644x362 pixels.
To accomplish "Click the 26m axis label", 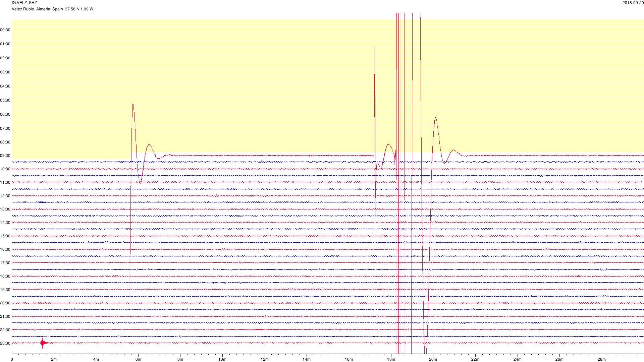I will click(559, 359).
